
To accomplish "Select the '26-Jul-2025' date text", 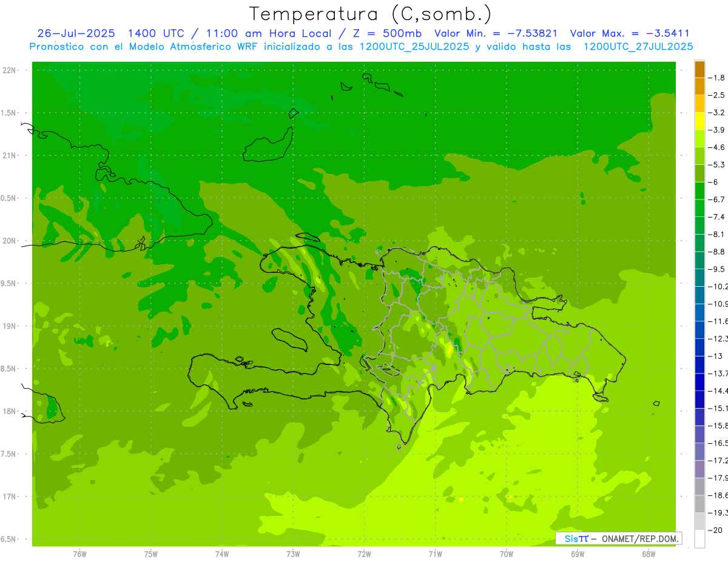I will click(76, 33).
